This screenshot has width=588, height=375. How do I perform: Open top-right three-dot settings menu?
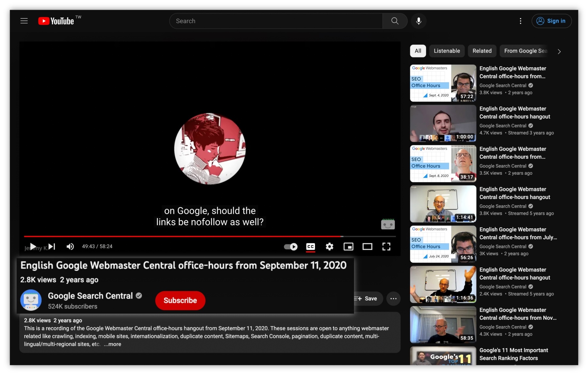pyautogui.click(x=520, y=21)
